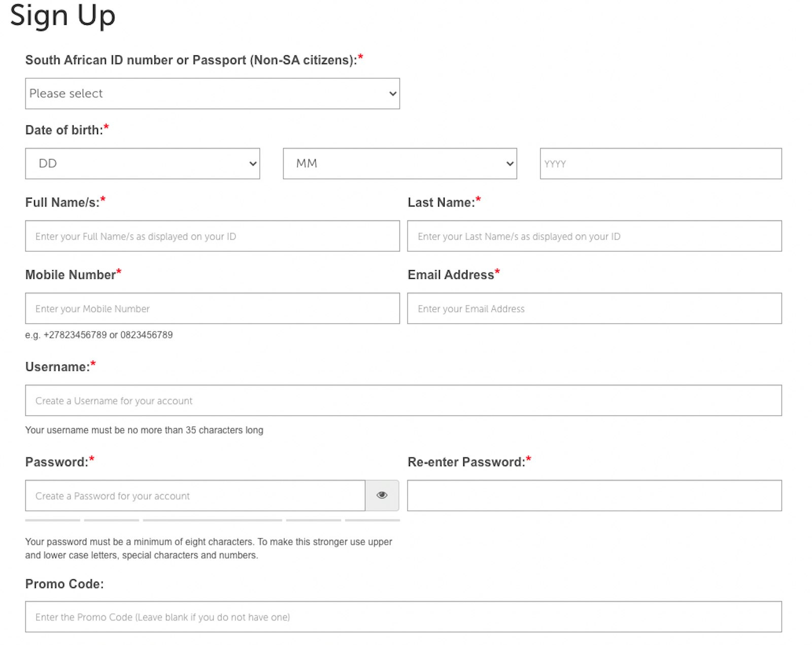
Task: Select the Create a Password field
Action: pos(195,495)
